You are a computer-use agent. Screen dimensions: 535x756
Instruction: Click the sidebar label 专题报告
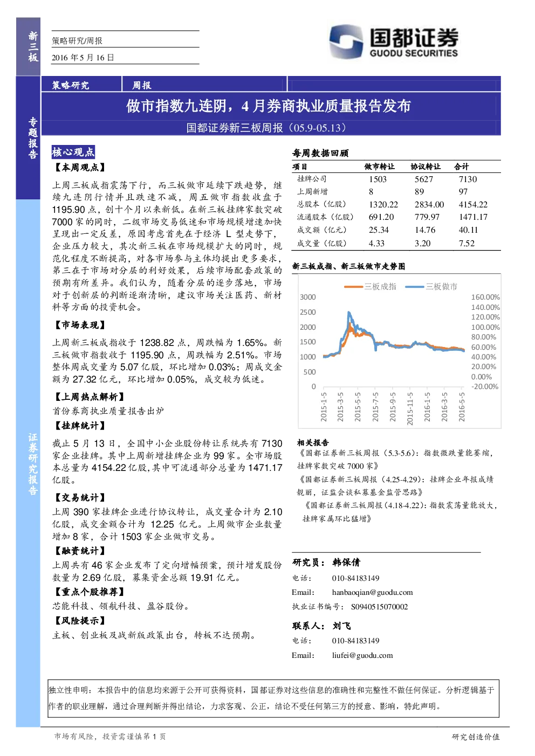[33, 138]
